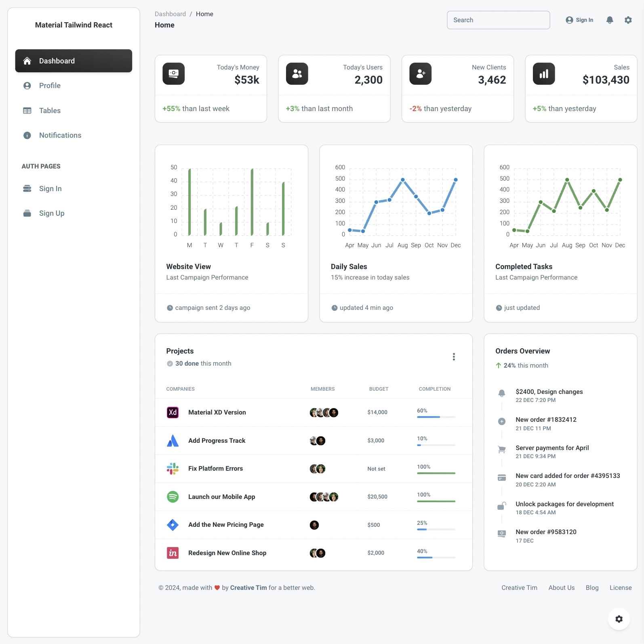Click the $14,000 budget cell

click(x=377, y=412)
